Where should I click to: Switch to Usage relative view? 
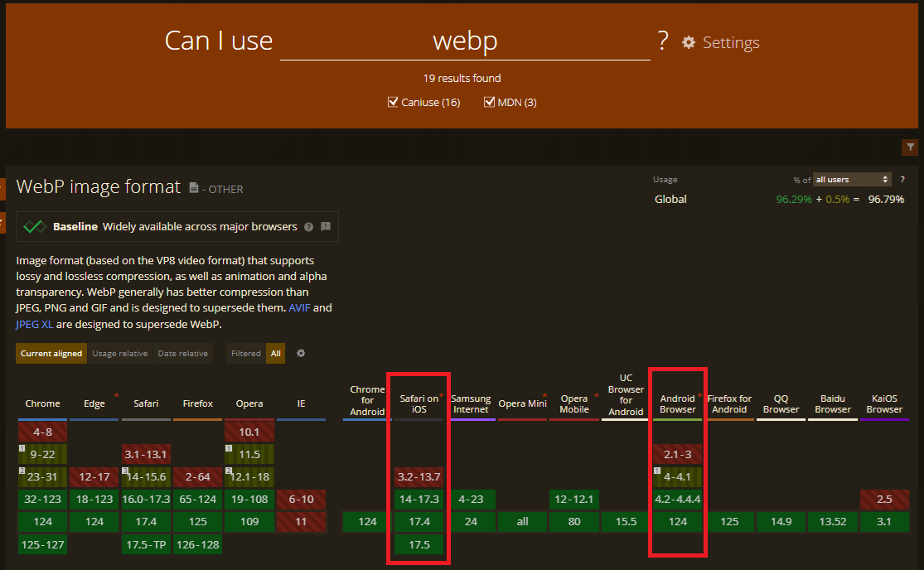coord(119,353)
